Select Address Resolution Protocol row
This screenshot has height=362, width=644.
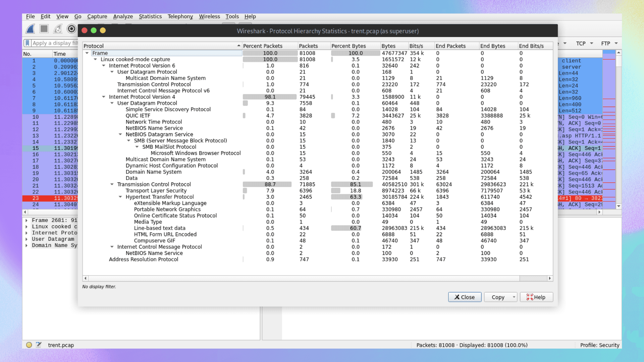tap(318, 259)
